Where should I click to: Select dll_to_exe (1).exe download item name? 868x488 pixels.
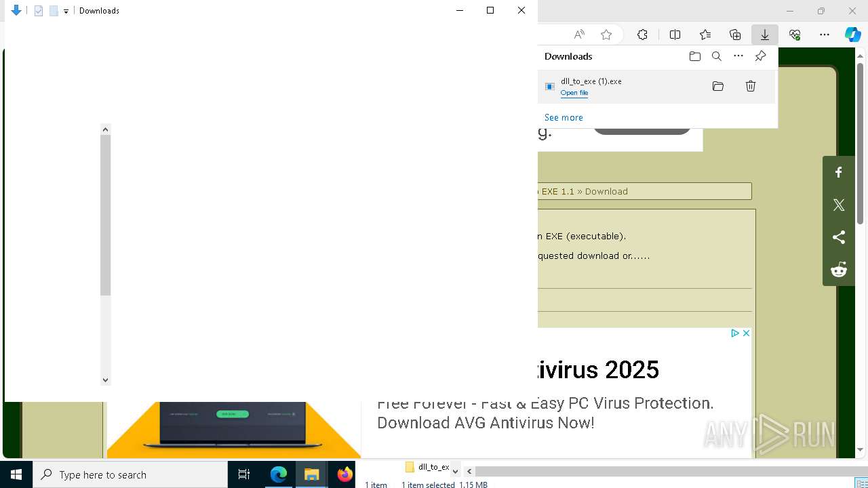pyautogui.click(x=591, y=81)
